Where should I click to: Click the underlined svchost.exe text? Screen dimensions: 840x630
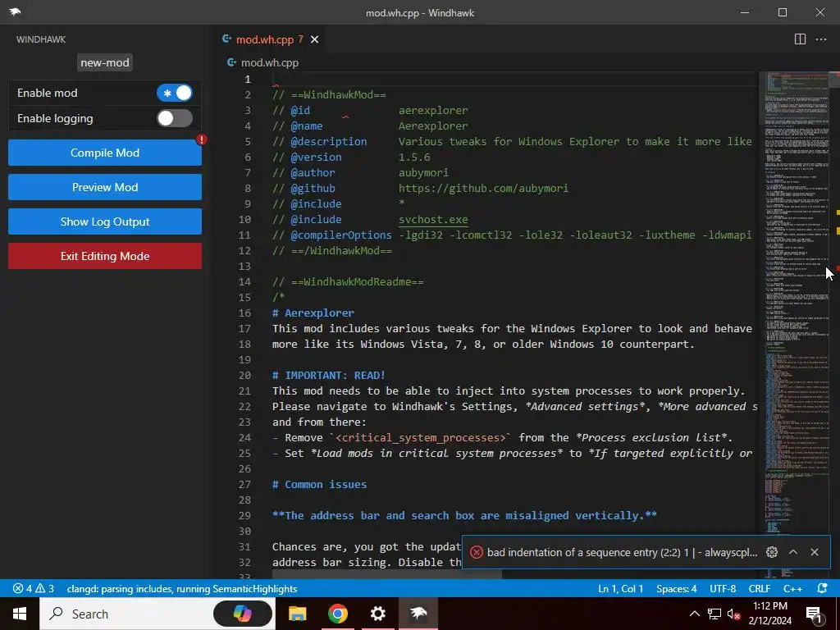(433, 220)
